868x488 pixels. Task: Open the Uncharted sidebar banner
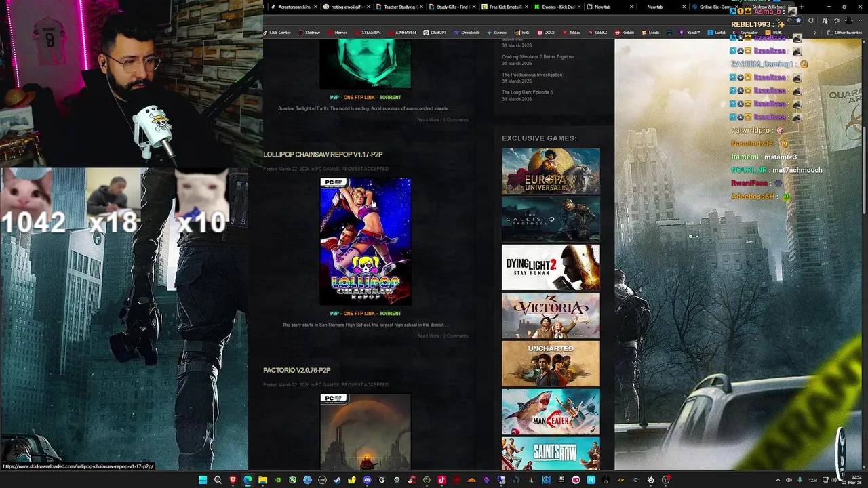pos(551,363)
